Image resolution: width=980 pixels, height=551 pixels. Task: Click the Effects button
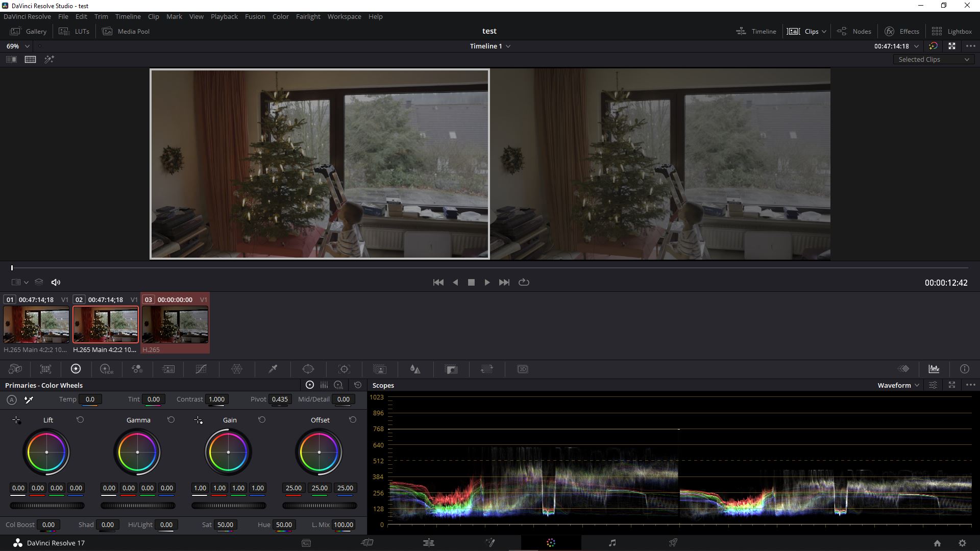coord(903,31)
